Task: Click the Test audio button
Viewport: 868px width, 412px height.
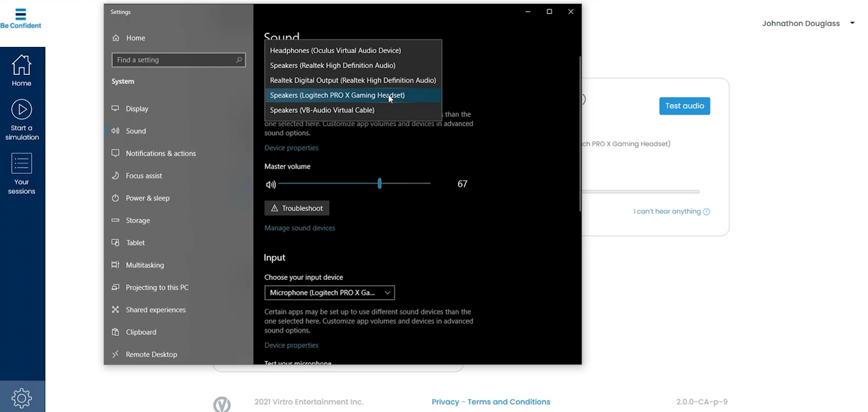Action: pyautogui.click(x=684, y=106)
